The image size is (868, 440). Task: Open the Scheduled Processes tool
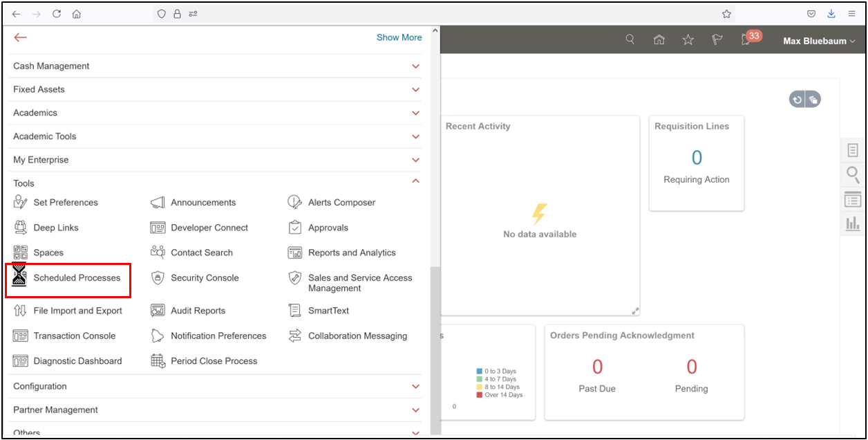pyautogui.click(x=77, y=279)
